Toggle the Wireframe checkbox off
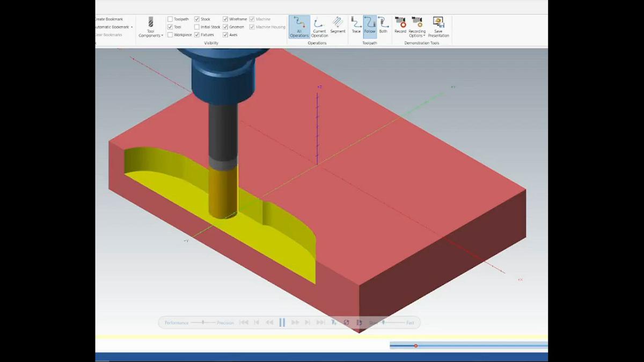 pyautogui.click(x=225, y=19)
